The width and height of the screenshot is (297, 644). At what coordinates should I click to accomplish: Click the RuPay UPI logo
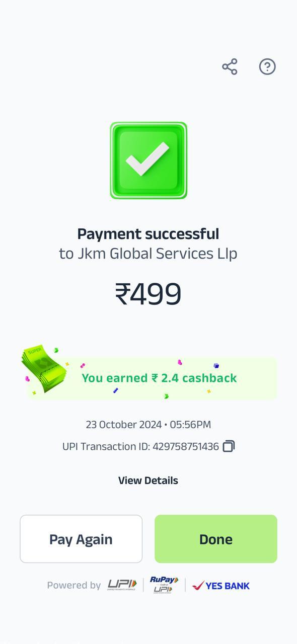pyautogui.click(x=164, y=585)
